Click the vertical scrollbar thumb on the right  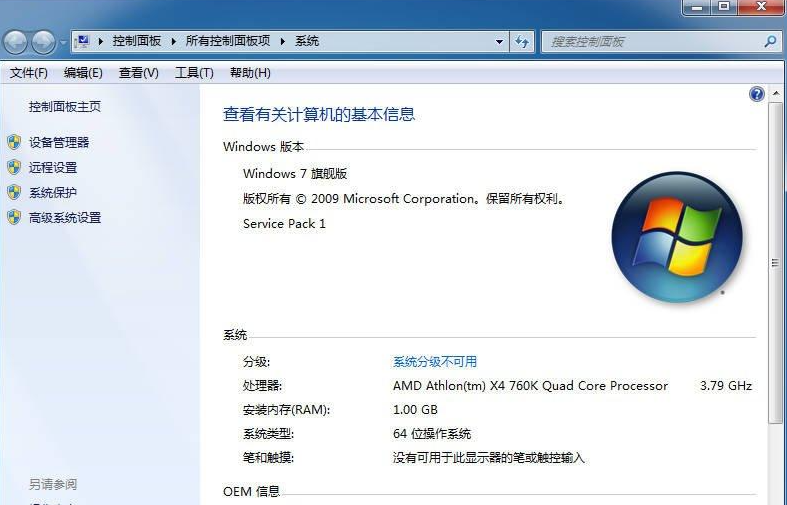[x=775, y=262]
